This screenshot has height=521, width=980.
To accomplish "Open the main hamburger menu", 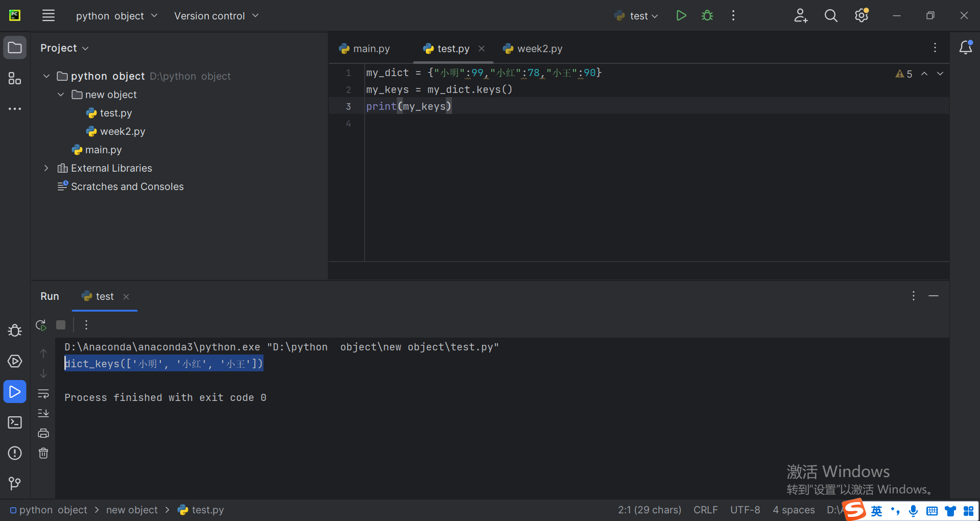I will (x=49, y=16).
